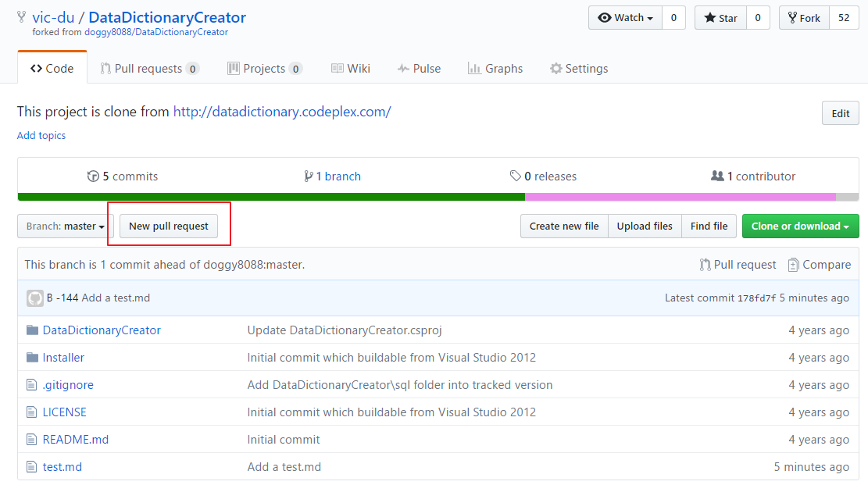Open the DataDictionaryCreator folder
Viewport: 868px width, 485px height.
(102, 330)
